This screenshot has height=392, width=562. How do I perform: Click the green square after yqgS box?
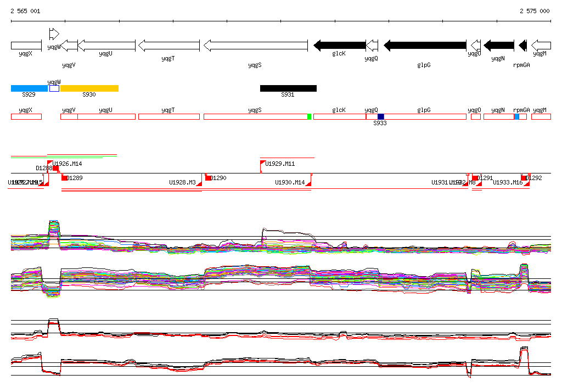pyautogui.click(x=310, y=117)
